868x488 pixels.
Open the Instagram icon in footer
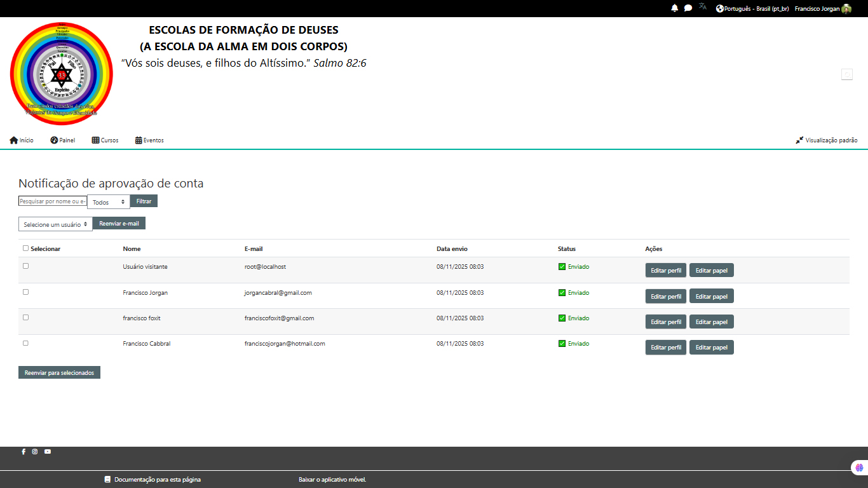click(35, 452)
